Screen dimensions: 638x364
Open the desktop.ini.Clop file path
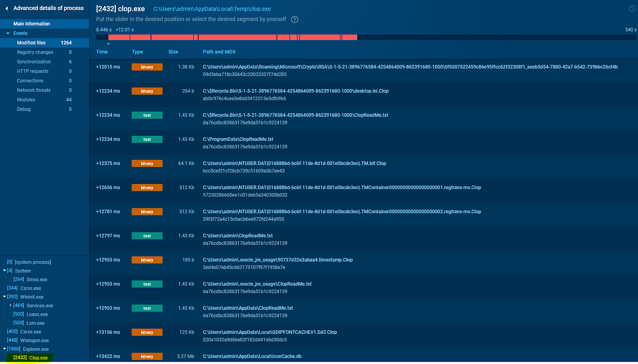click(x=296, y=91)
